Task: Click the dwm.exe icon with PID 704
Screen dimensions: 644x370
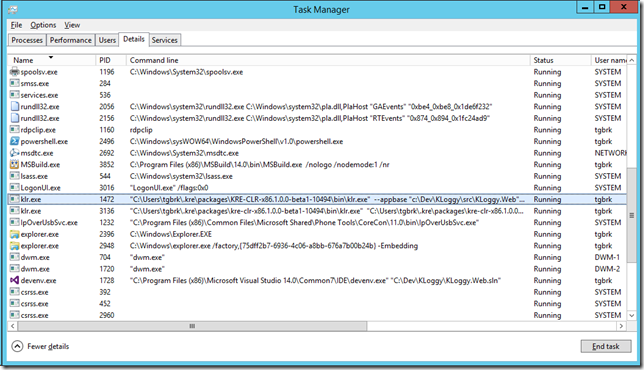Action: coord(14,257)
